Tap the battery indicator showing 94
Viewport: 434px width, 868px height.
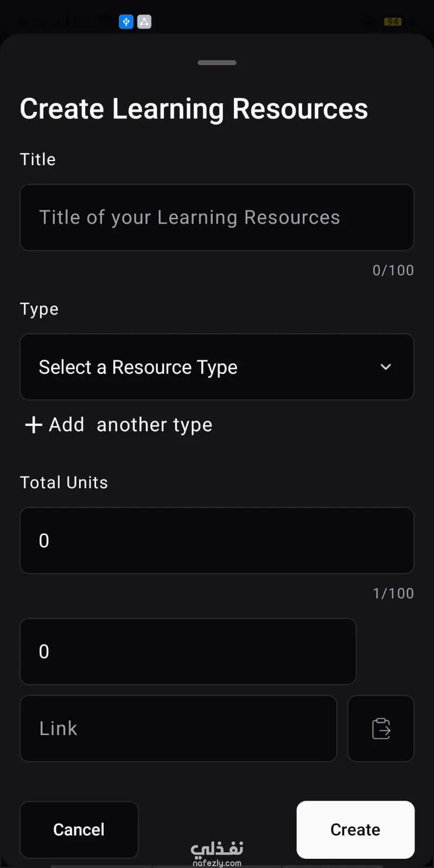pyautogui.click(x=392, y=22)
